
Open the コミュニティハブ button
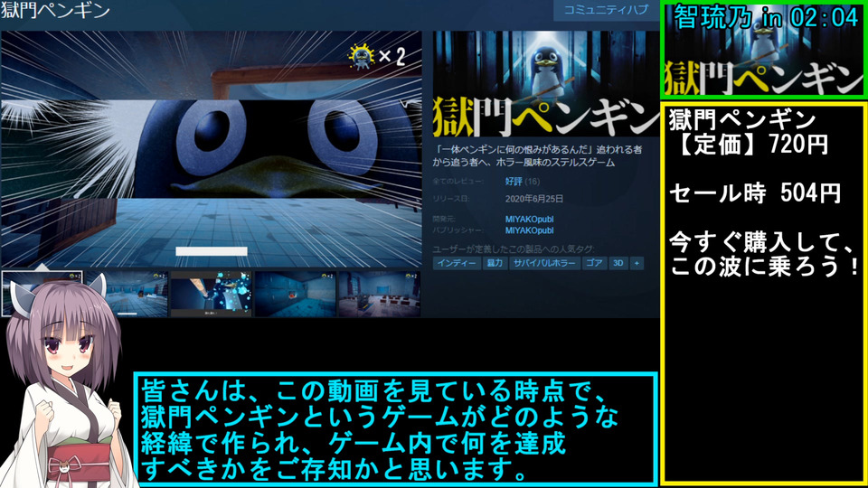[606, 10]
